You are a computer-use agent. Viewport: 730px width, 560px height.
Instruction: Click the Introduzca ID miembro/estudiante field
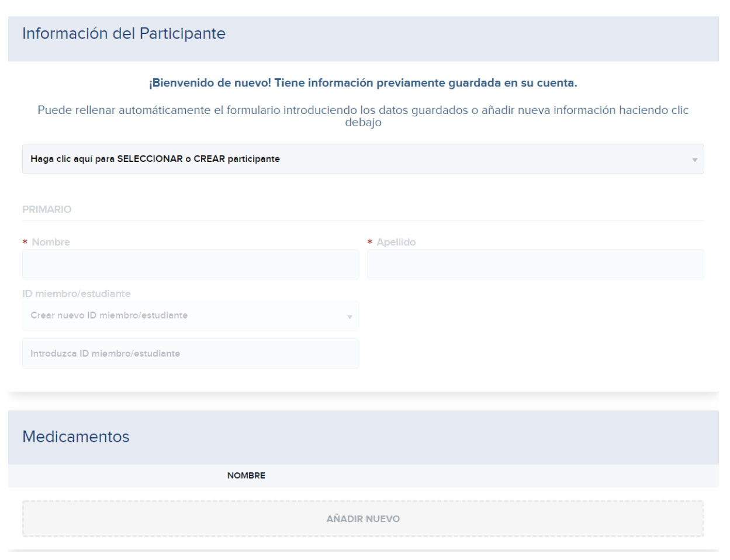(191, 354)
